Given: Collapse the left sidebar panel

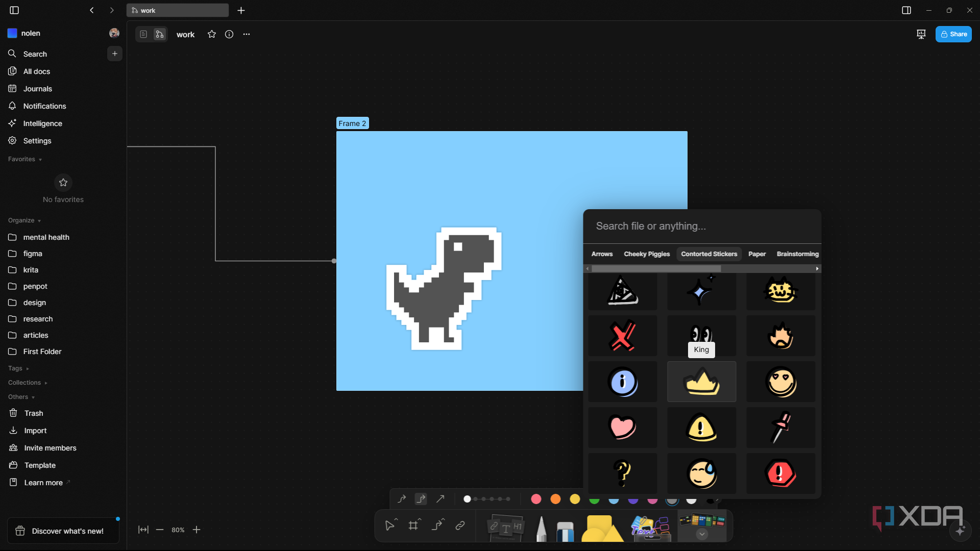Looking at the screenshot, I should 14,10.
